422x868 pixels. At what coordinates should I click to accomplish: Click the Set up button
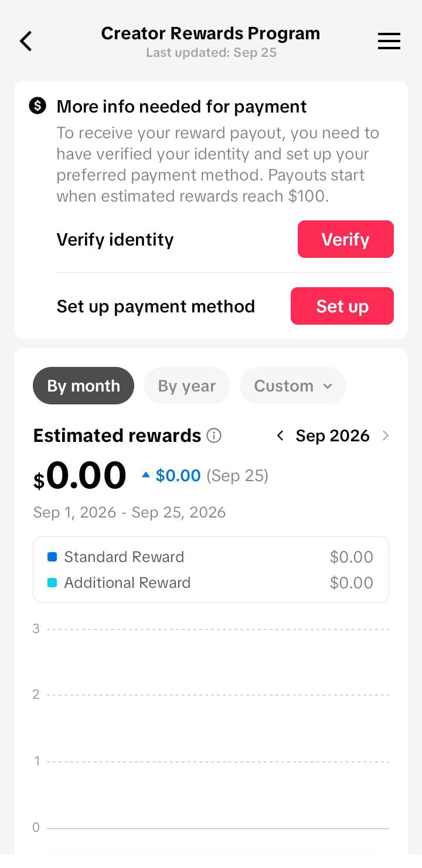coord(342,306)
